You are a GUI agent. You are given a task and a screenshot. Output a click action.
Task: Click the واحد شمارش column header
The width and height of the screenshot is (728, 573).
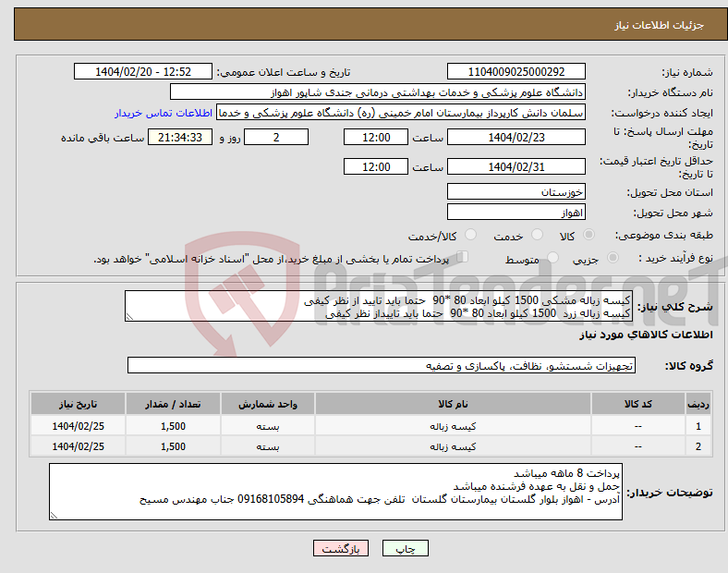pyautogui.click(x=268, y=404)
